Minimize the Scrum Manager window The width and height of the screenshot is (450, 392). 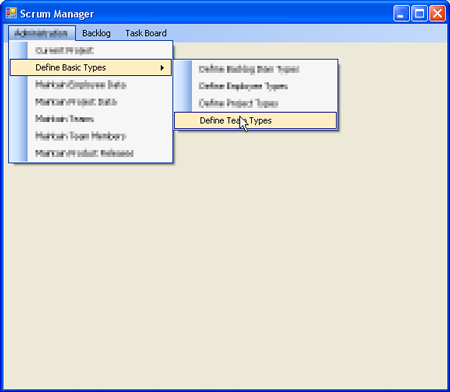coord(401,14)
